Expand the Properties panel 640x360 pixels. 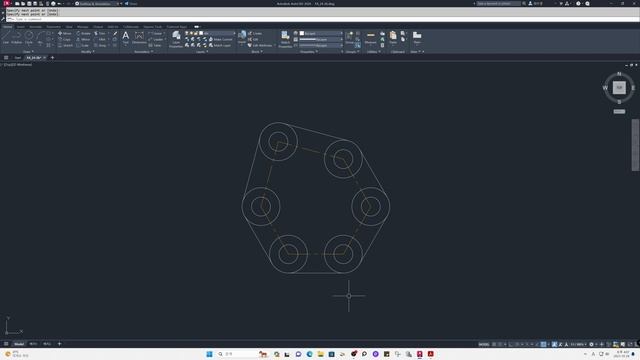pos(309,52)
